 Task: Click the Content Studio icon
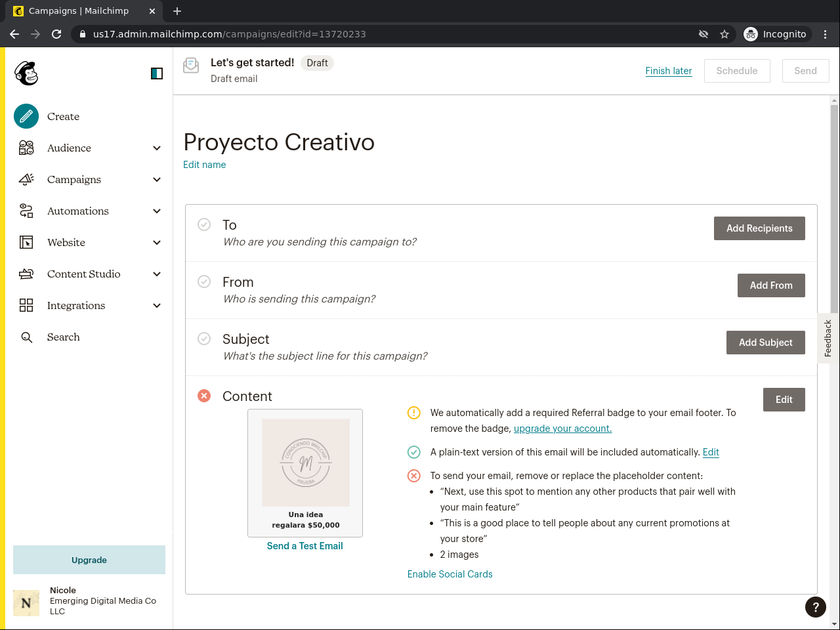pyautogui.click(x=26, y=274)
